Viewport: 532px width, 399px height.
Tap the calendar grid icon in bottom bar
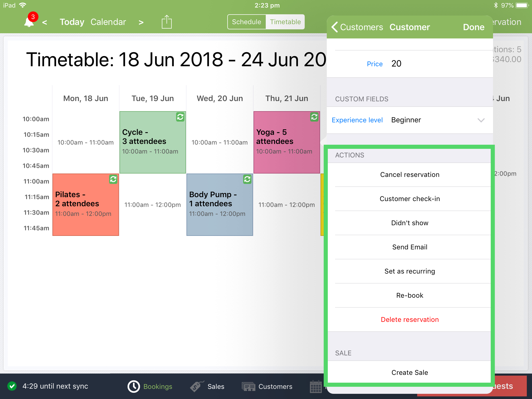pos(316,387)
